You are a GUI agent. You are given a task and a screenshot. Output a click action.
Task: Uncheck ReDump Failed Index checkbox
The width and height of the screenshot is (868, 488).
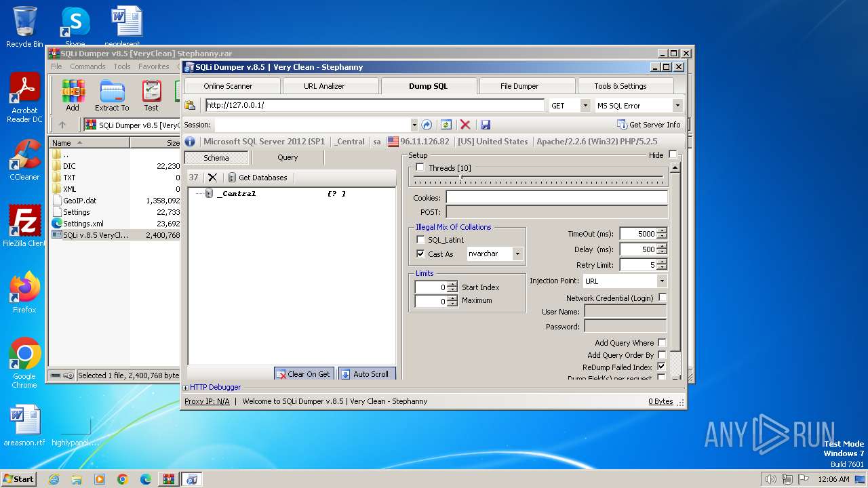click(x=662, y=367)
